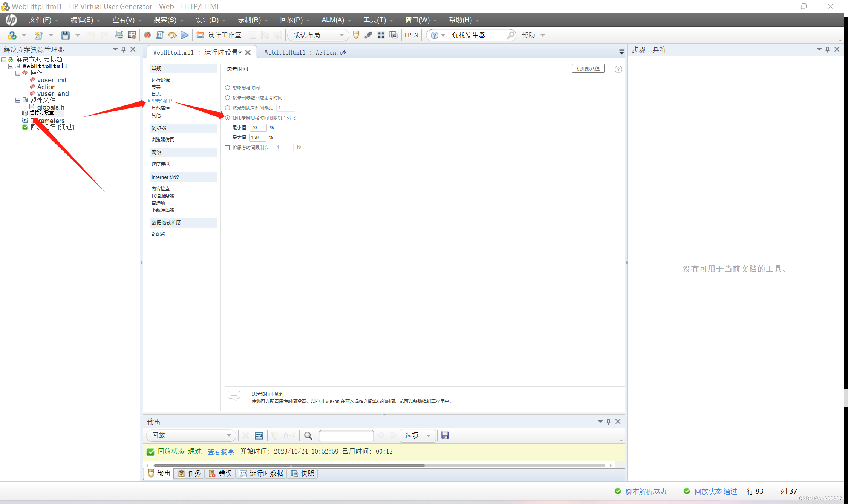
Task: Select the 忽略思考时间 radio button
Action: tap(228, 88)
